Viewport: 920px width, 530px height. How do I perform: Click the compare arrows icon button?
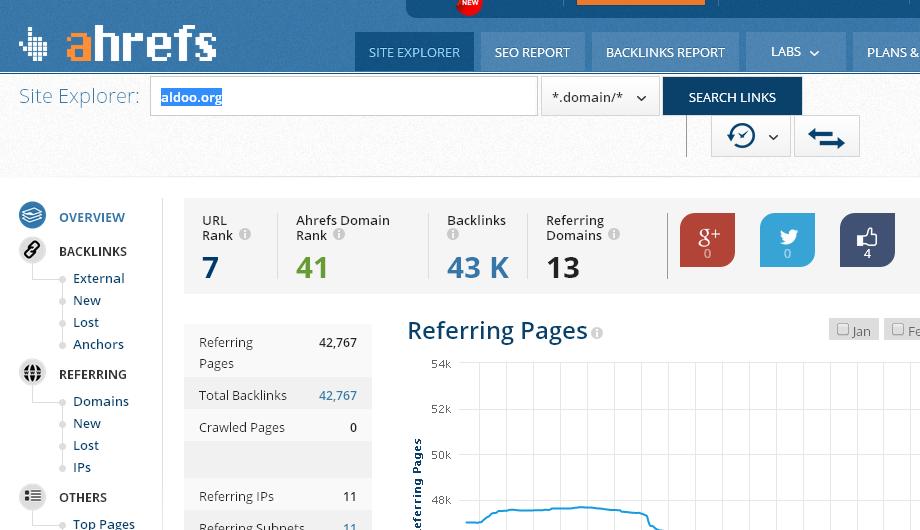(x=827, y=137)
